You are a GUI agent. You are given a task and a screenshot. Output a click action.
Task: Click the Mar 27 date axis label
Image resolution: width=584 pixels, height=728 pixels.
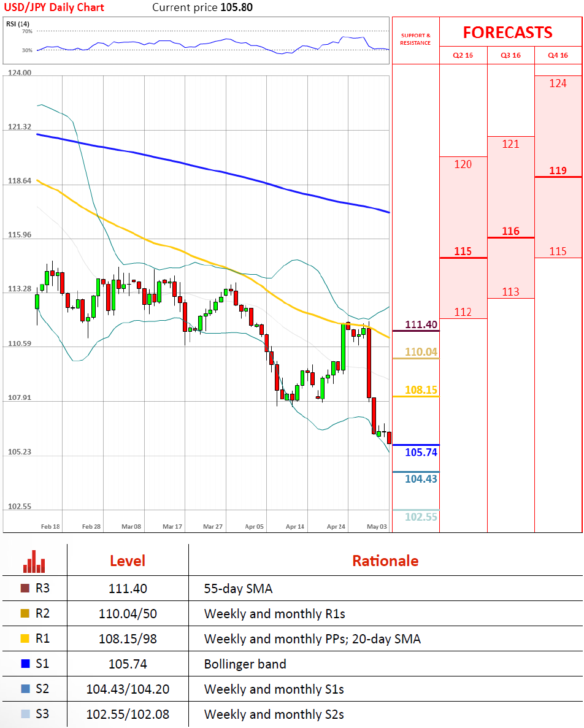point(213,526)
